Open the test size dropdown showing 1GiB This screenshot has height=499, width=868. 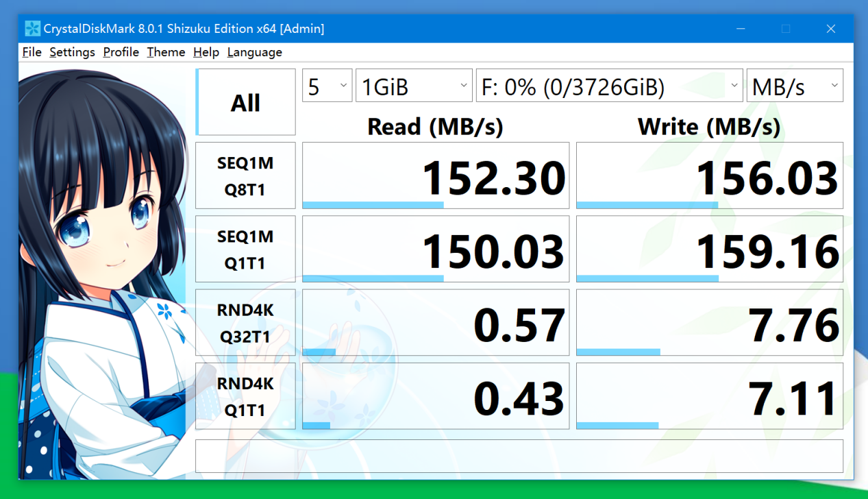point(414,86)
